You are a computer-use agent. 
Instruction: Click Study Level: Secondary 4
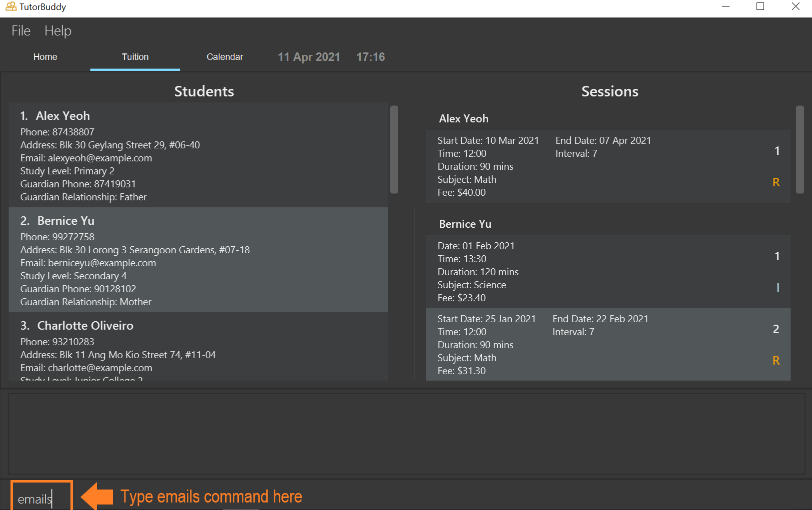pos(73,276)
